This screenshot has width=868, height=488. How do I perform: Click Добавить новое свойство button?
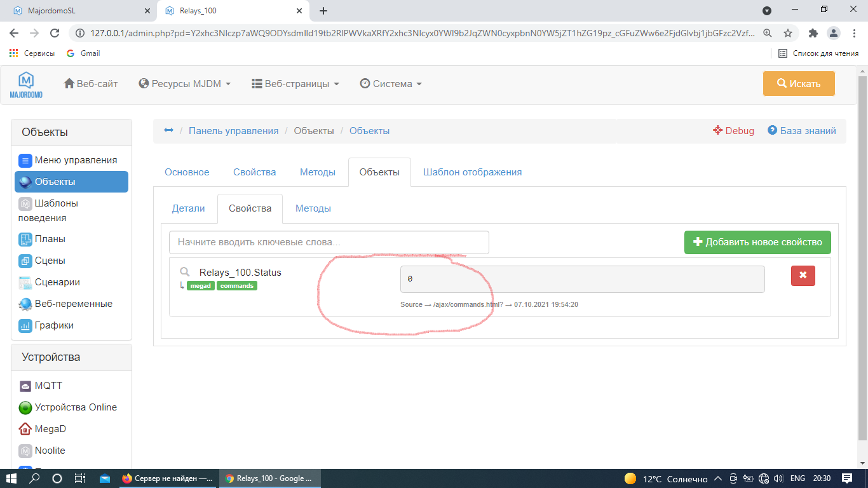click(x=757, y=242)
